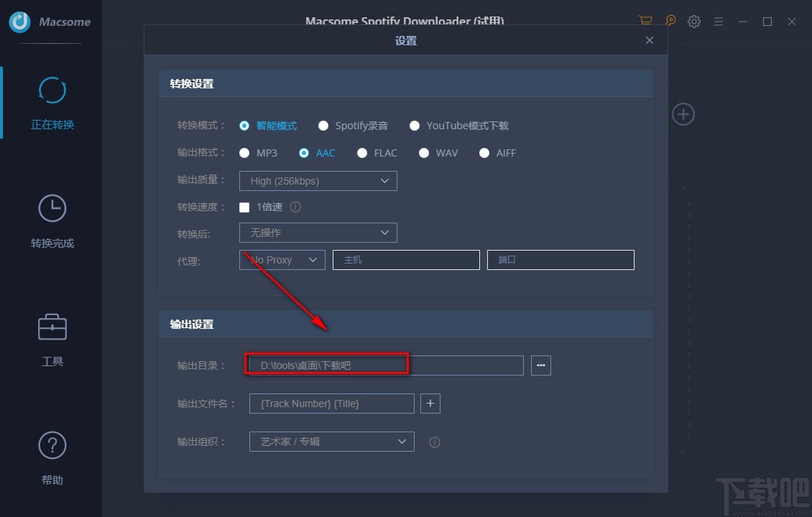Enable the 1倍速 conversion speed checkbox
This screenshot has width=812, height=517.
point(244,207)
